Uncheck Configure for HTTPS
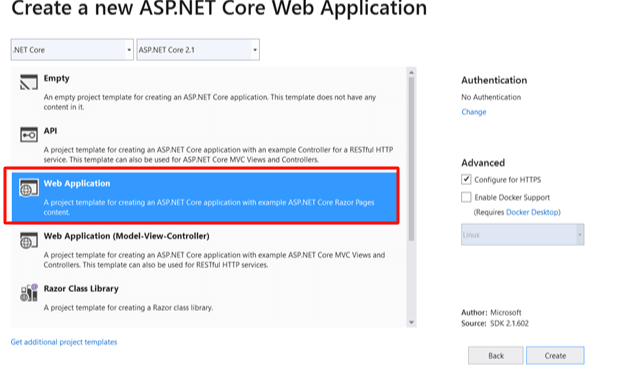 pos(466,179)
